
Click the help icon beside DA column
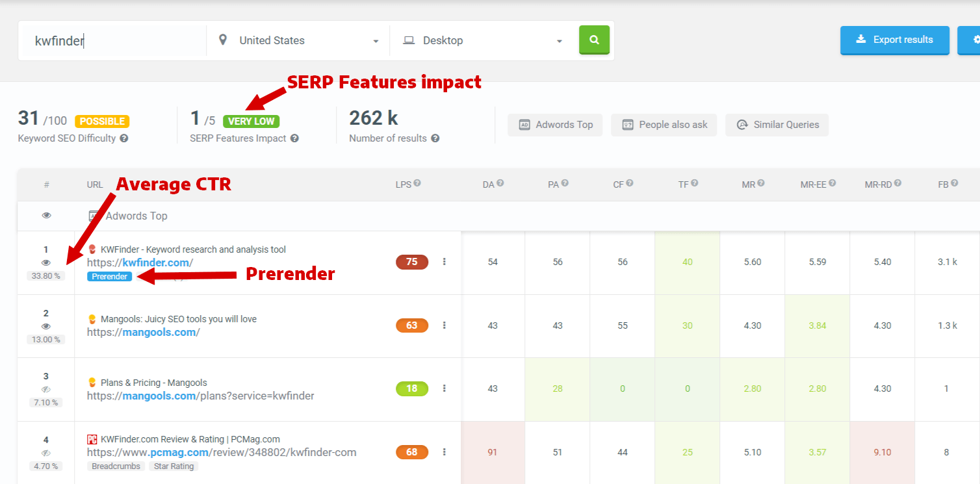tap(500, 184)
